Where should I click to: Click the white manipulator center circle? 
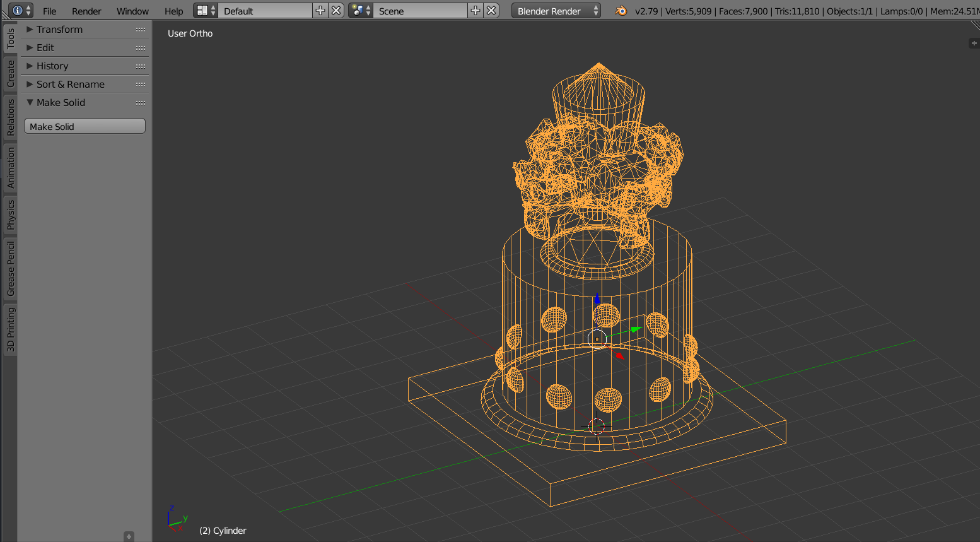(597, 339)
